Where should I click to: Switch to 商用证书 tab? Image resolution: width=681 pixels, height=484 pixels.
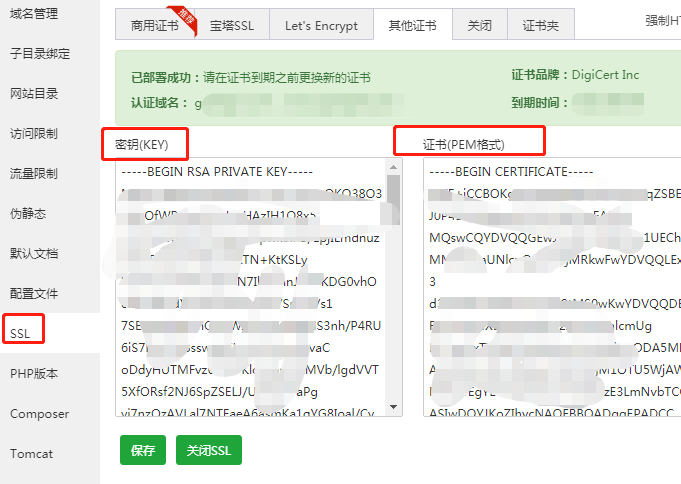pos(155,25)
